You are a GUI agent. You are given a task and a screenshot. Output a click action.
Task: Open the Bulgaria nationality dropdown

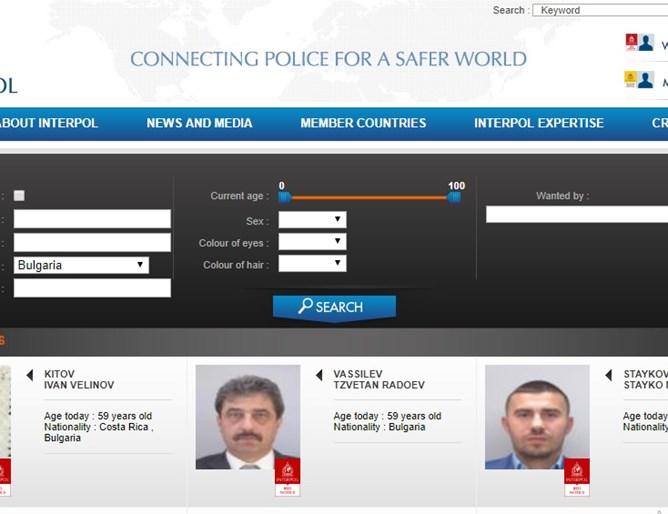coord(81,265)
